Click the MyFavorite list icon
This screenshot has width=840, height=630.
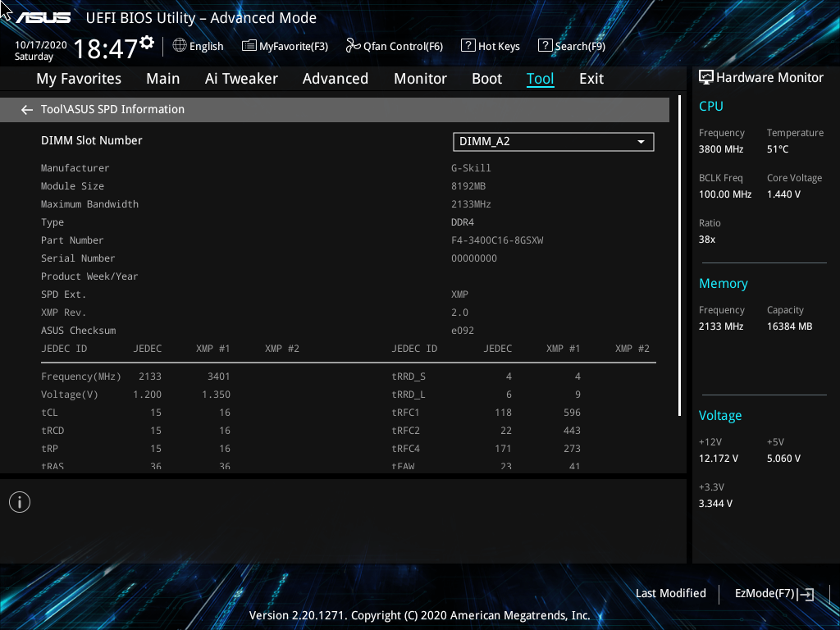(x=249, y=46)
